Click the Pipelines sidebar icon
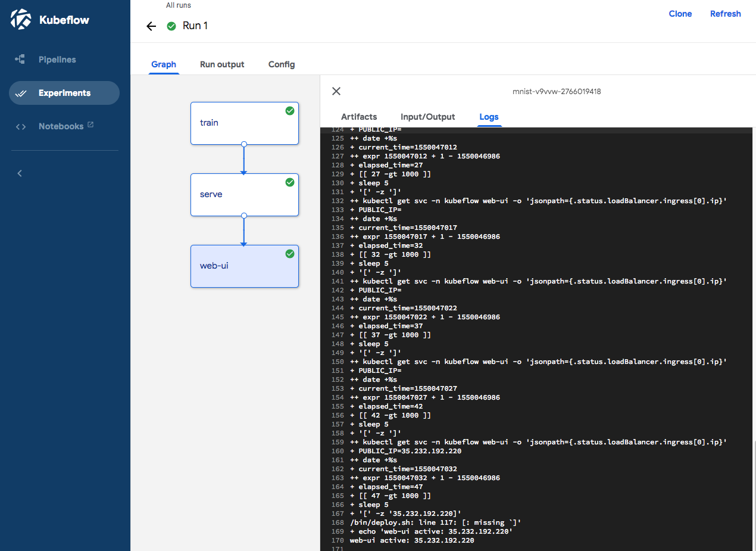This screenshot has height=551, width=756. pos(20,60)
